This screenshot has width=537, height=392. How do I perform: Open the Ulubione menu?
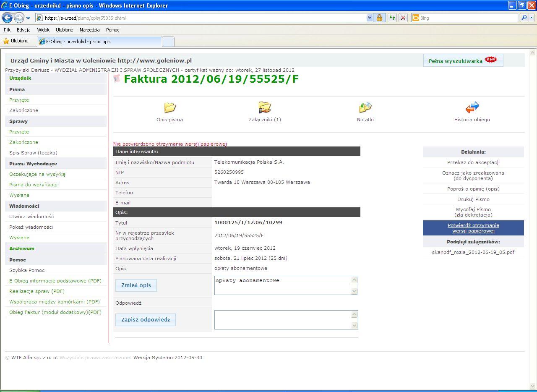(65, 30)
